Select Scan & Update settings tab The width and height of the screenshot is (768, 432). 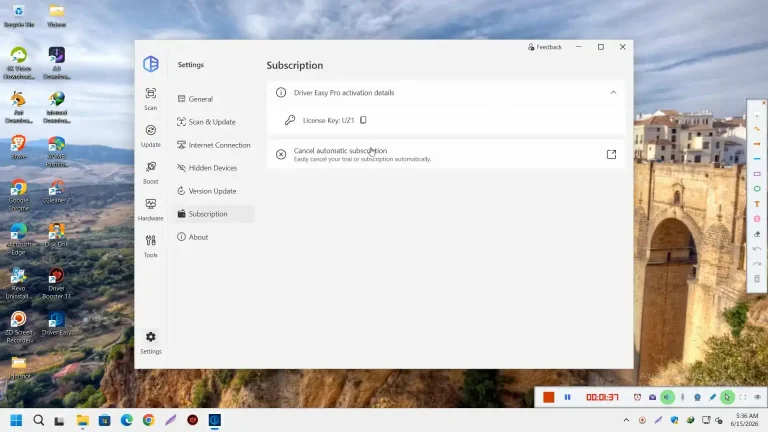click(214, 122)
